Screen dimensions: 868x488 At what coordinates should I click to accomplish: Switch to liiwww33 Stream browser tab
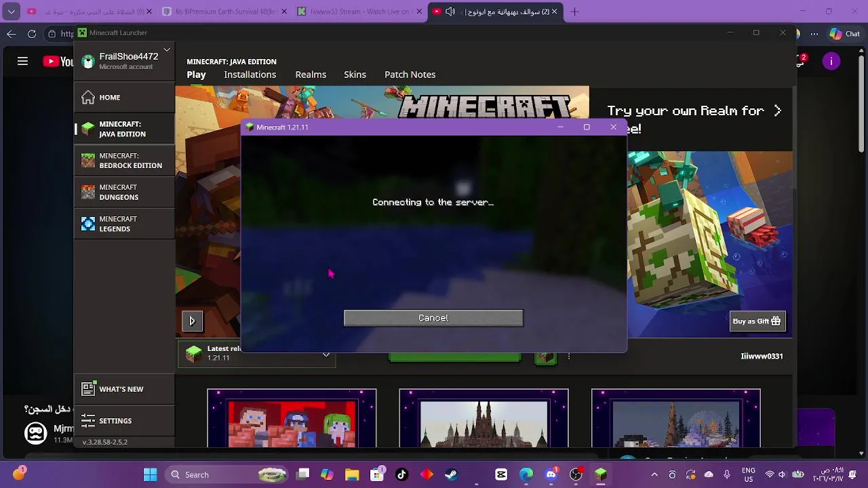click(x=360, y=12)
